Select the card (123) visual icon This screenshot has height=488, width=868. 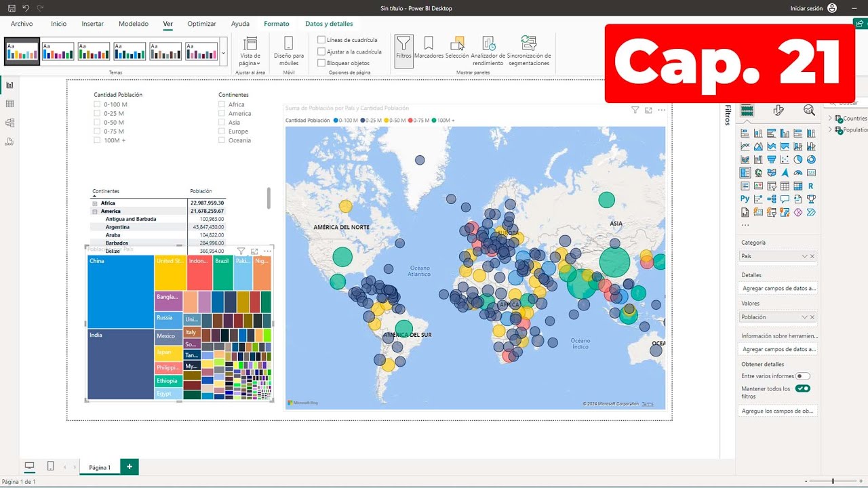click(x=811, y=173)
